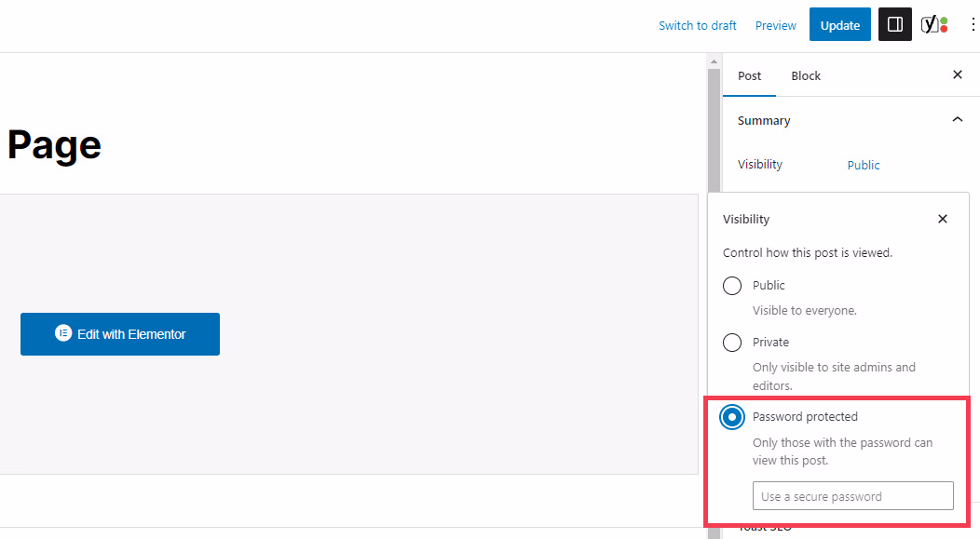Switch to the Block tab

pos(805,75)
